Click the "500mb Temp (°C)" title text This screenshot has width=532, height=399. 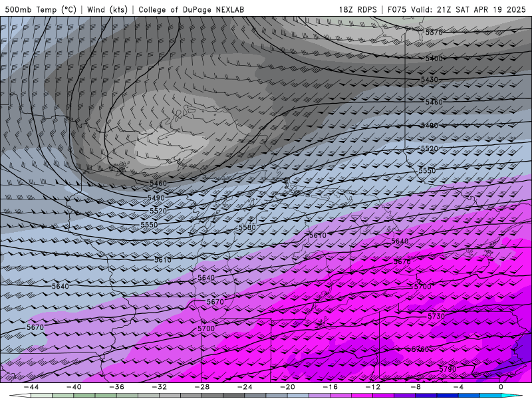[x=41, y=9]
